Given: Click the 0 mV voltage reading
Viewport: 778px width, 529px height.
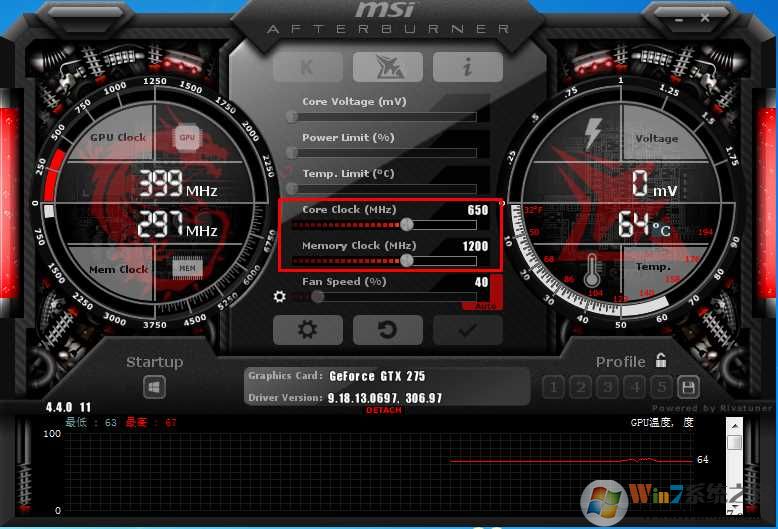Looking at the screenshot, I should click(x=654, y=184).
